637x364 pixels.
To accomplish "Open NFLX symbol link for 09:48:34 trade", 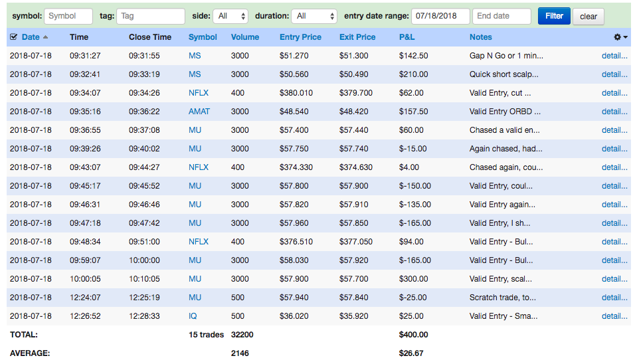I will pos(198,242).
